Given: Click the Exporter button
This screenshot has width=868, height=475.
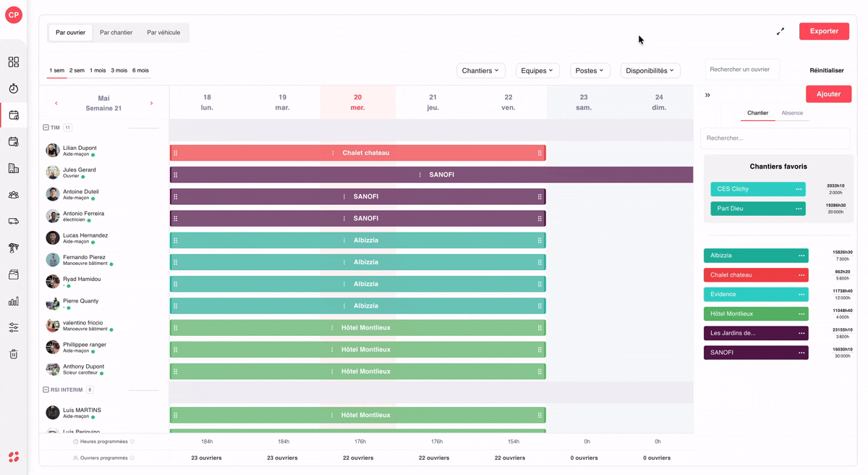Looking at the screenshot, I should pyautogui.click(x=824, y=31).
